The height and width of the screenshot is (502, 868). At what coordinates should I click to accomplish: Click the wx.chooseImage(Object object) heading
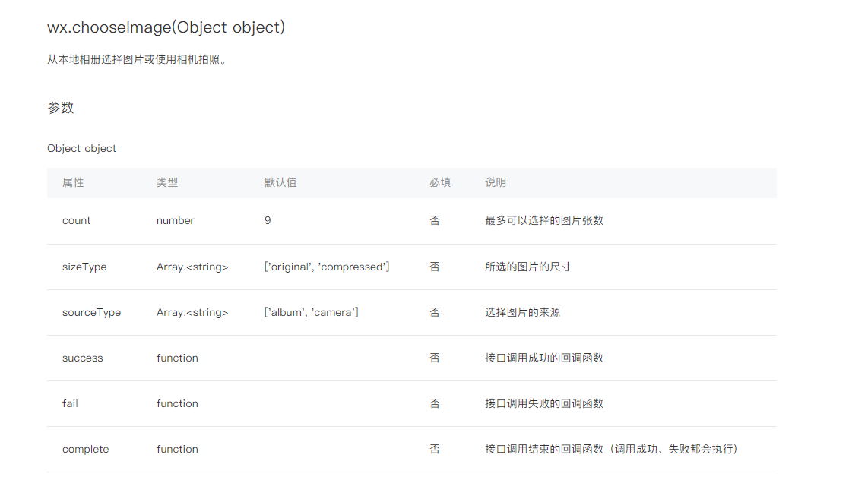pyautogui.click(x=166, y=27)
